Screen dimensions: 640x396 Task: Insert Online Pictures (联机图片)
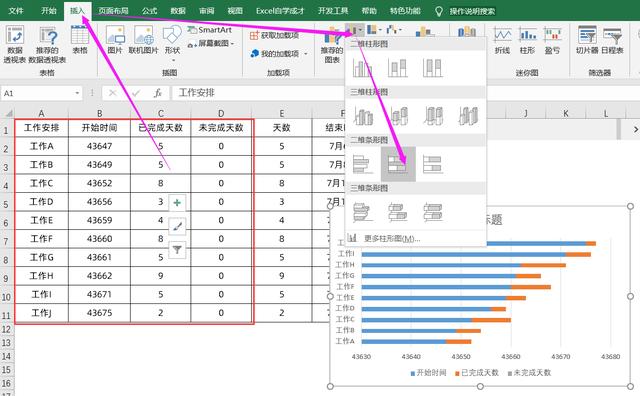[x=143, y=40]
